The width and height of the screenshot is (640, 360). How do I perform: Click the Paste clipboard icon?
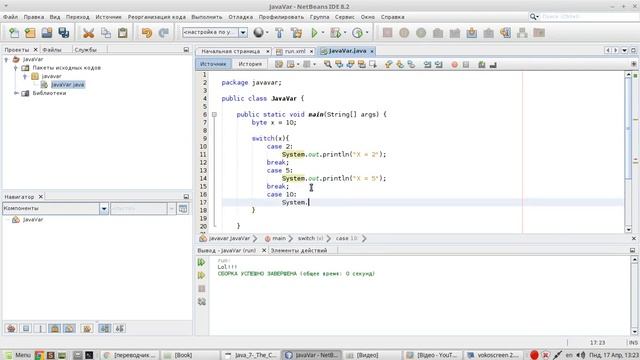point(122,33)
